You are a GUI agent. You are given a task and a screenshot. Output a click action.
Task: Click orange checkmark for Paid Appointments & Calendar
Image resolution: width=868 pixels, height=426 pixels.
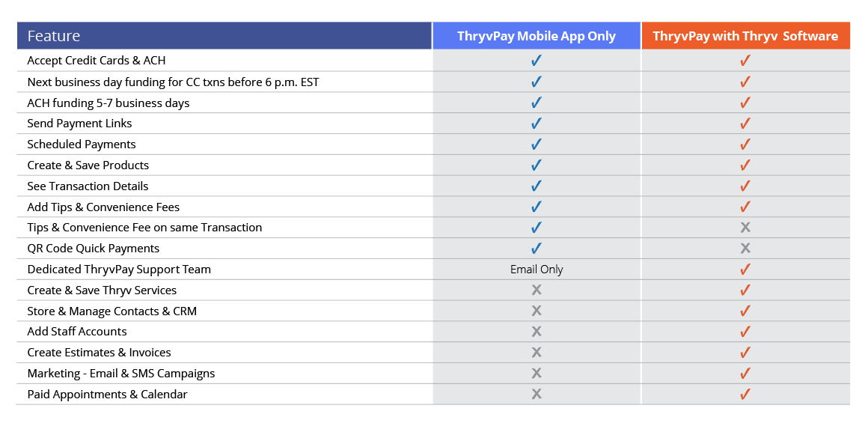[x=745, y=394]
